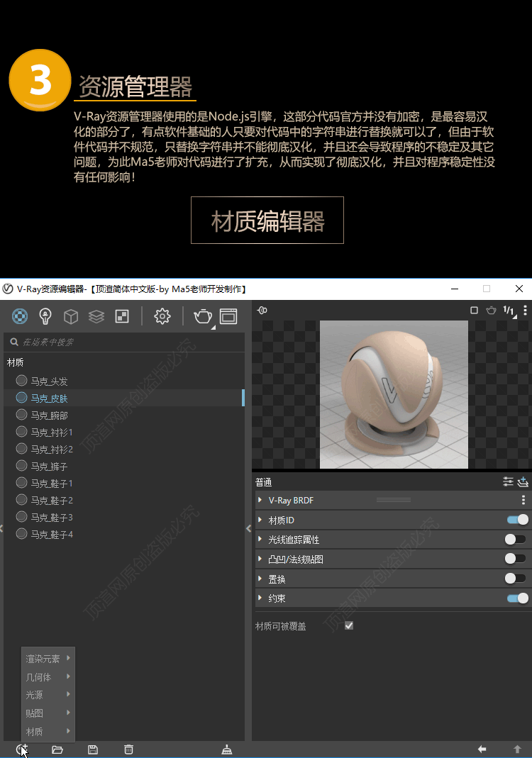Viewport: 532px width, 758px height.
Task: Expand the 光线追踪属性 section arrow
Action: [x=260, y=539]
